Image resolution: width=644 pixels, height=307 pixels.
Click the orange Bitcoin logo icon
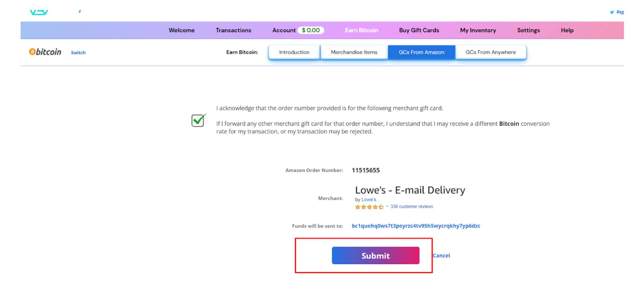pyautogui.click(x=32, y=52)
